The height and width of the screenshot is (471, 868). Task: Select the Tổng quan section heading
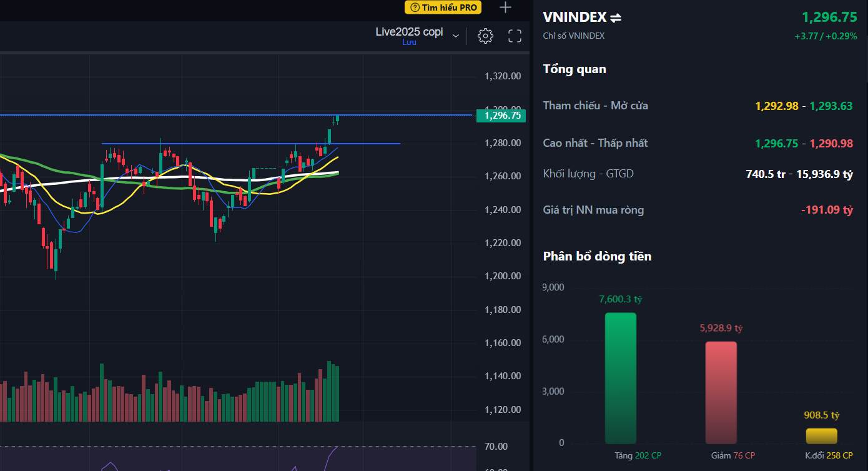[575, 69]
